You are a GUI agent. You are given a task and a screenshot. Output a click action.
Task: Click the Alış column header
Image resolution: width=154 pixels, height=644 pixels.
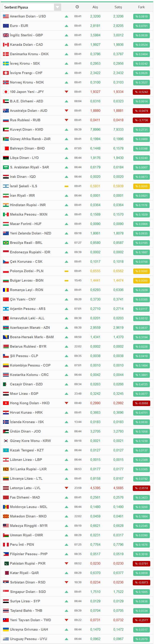(x=95, y=7)
